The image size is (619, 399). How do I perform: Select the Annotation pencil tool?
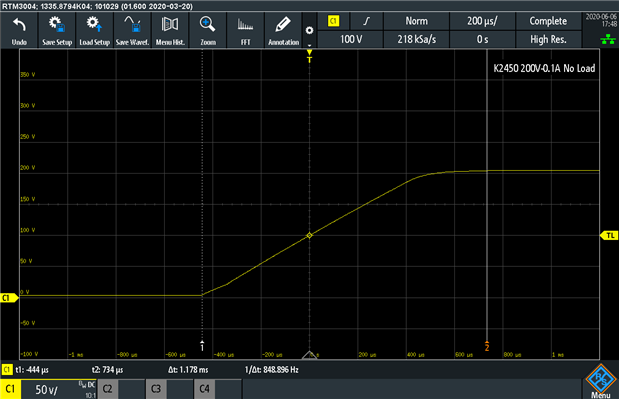(283, 30)
